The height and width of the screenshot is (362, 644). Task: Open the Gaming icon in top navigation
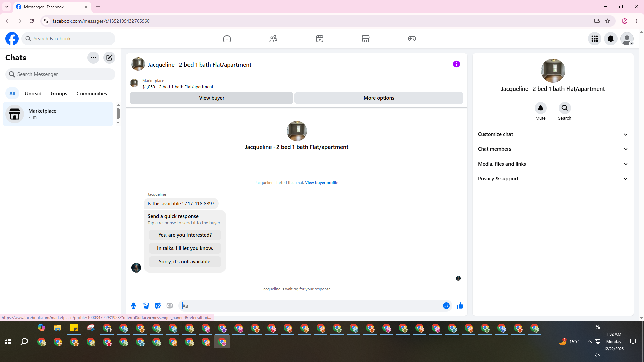coord(412,39)
